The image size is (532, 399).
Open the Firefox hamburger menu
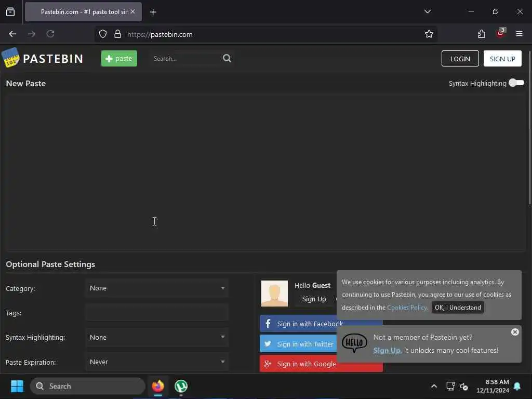coord(519,34)
